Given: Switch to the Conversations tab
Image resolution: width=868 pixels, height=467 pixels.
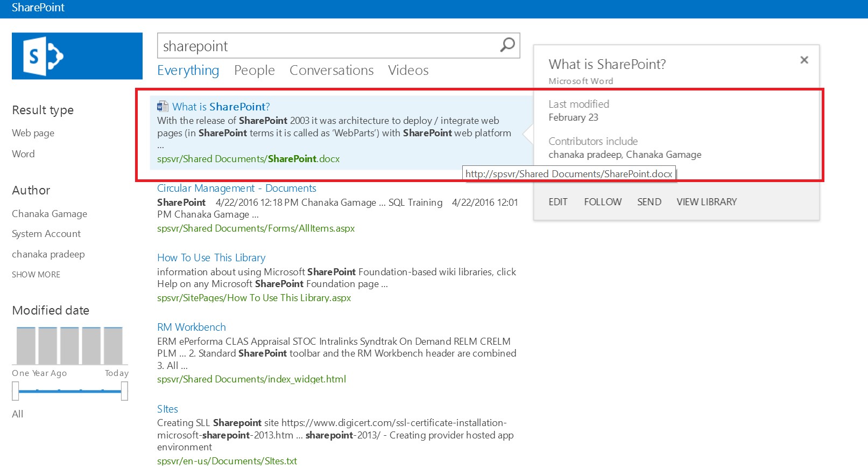Looking at the screenshot, I should click(331, 71).
